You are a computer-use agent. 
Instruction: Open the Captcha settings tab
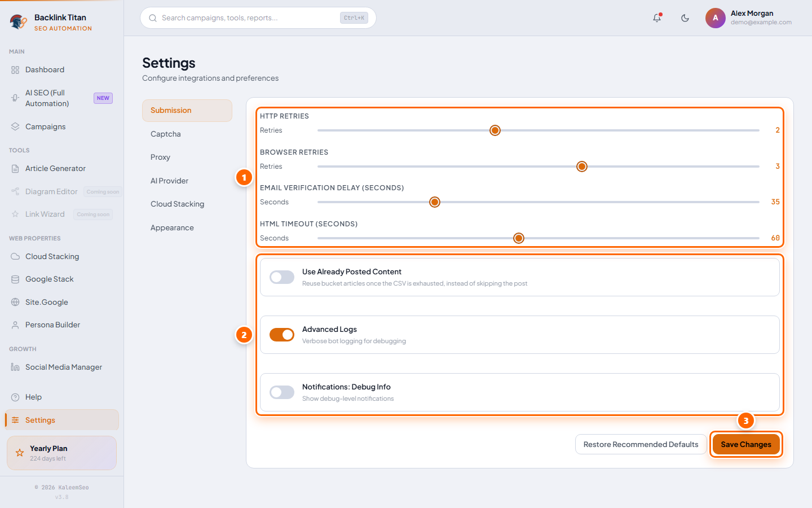187,134
